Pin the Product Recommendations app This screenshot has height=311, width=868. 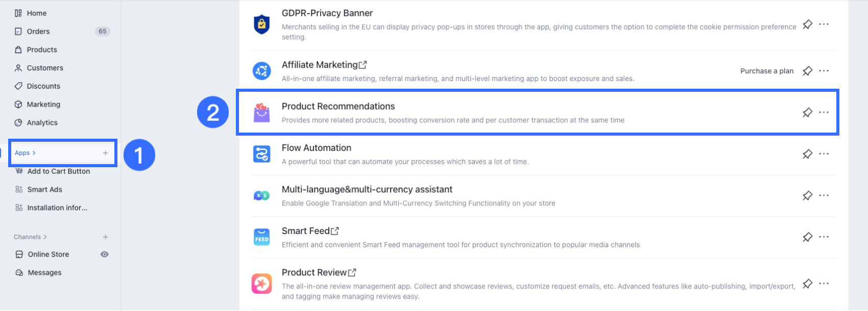click(x=807, y=112)
